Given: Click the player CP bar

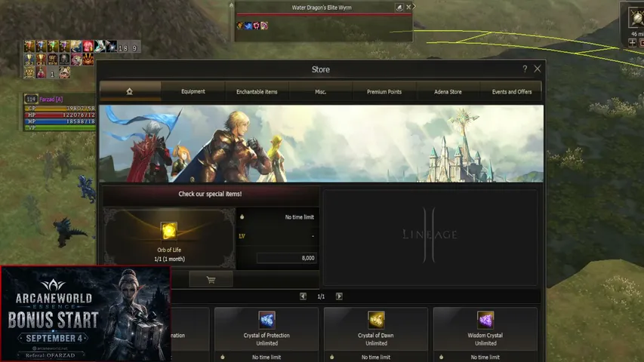Looking at the screenshot, I should coord(60,109).
